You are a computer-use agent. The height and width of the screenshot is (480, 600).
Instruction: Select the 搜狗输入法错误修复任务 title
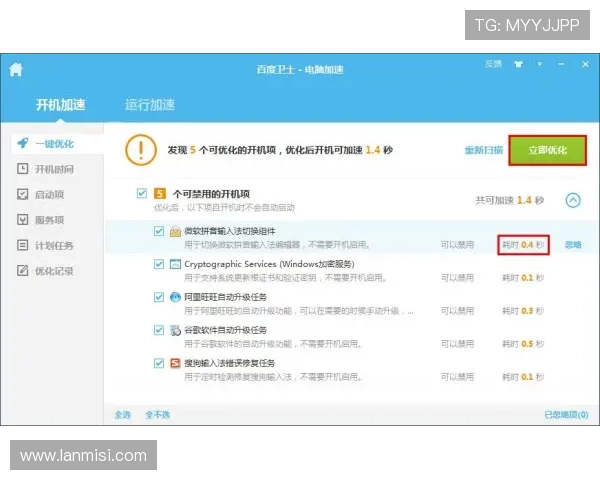pos(230,363)
